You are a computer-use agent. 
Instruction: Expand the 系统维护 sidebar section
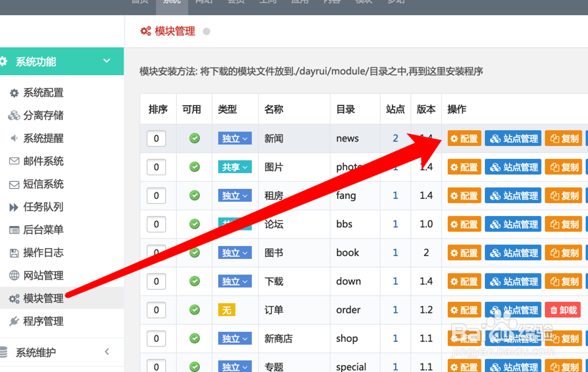click(62, 352)
